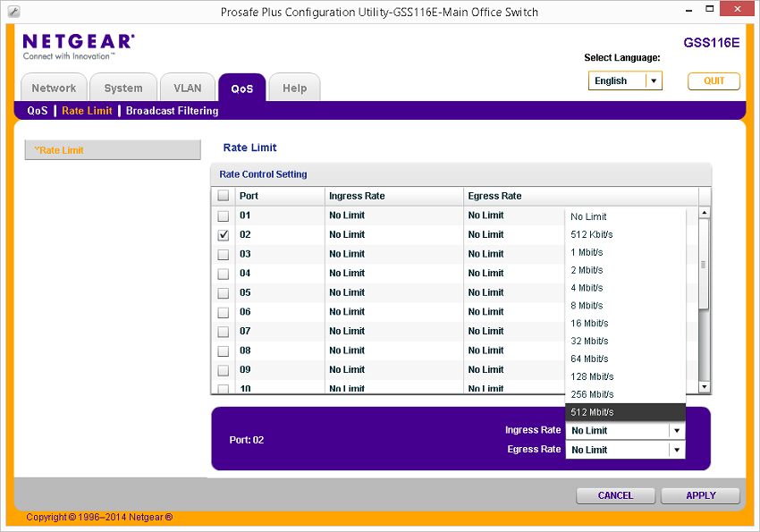Check the box for port 01
760x532 pixels.
click(x=223, y=215)
